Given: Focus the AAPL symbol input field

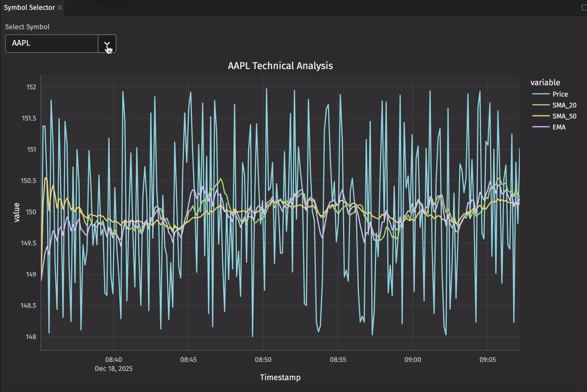Looking at the screenshot, I should (x=52, y=44).
